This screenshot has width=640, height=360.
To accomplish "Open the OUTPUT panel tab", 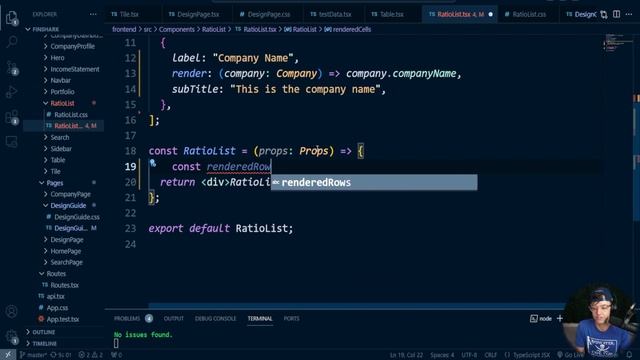I will click(173, 318).
